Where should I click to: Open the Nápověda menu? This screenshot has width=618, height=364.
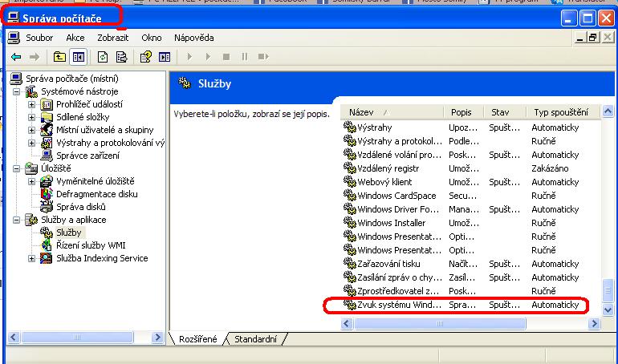tap(194, 38)
